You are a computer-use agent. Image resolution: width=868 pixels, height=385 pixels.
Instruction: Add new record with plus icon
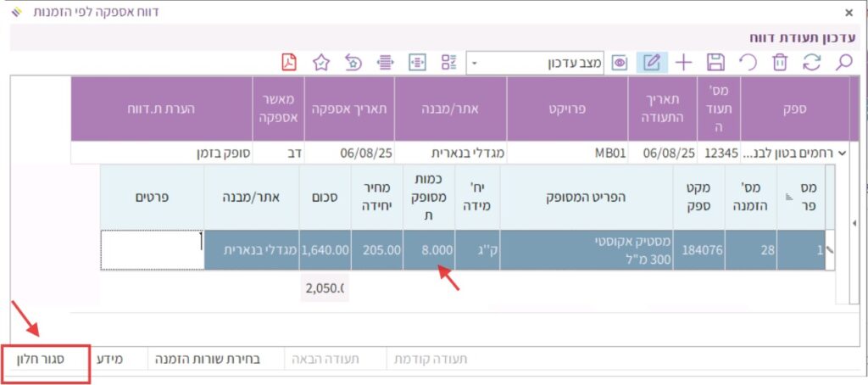tap(683, 62)
